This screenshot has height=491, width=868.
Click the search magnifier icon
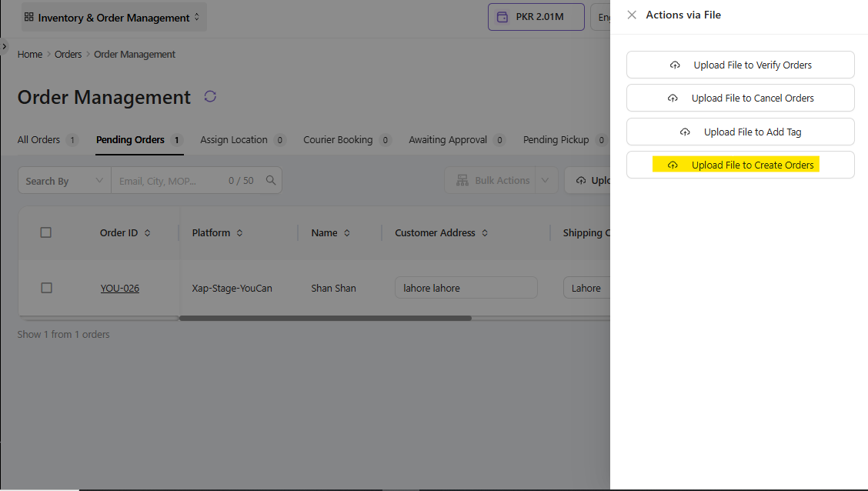pos(271,180)
